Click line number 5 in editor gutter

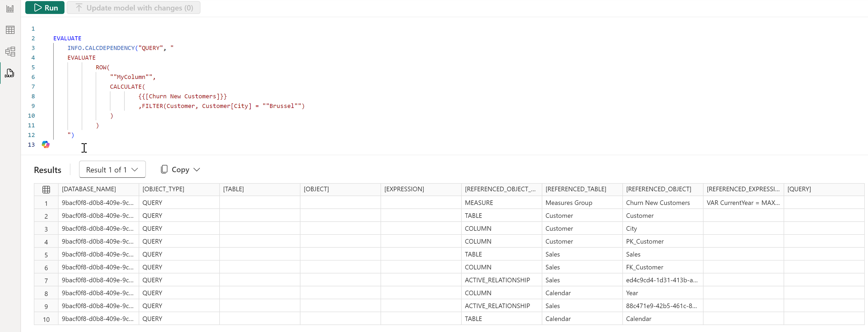coord(33,67)
